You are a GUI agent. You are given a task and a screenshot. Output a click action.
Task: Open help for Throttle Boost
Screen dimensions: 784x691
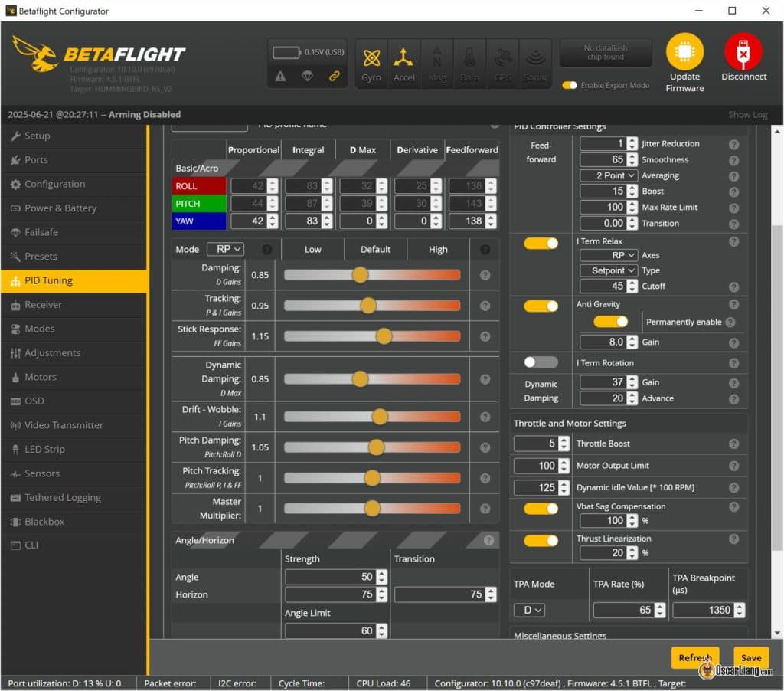733,444
